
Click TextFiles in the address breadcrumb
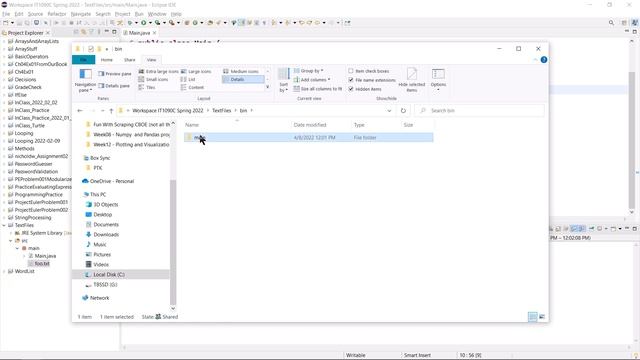222,111
